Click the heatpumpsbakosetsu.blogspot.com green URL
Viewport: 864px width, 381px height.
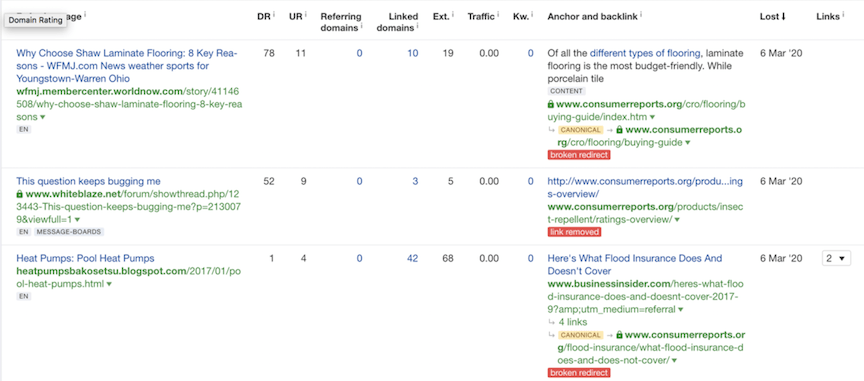pos(129,277)
